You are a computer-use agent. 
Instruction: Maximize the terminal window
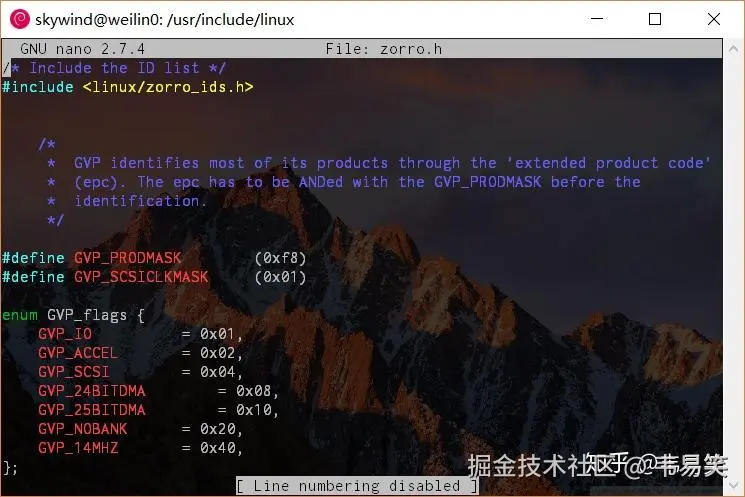[655, 19]
